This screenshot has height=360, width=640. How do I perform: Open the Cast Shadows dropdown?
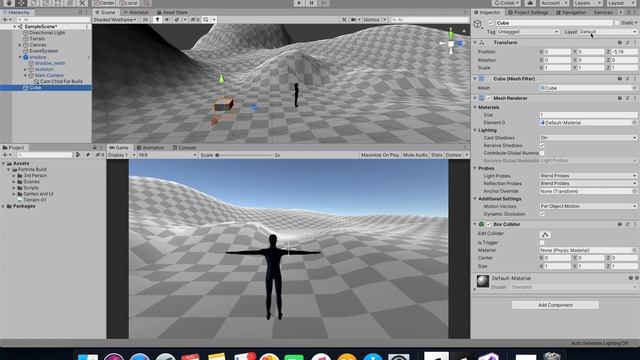click(588, 138)
